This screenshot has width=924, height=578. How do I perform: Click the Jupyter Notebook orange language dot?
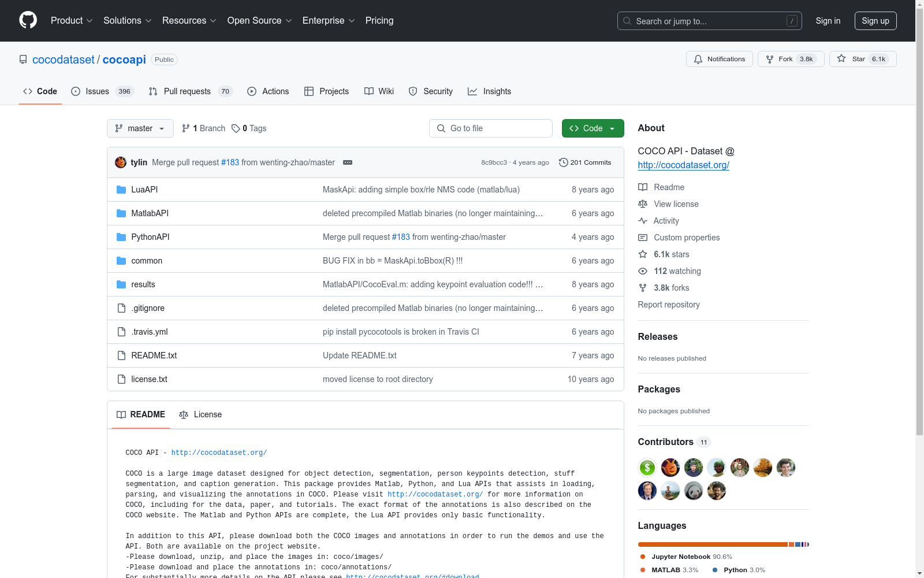643,557
